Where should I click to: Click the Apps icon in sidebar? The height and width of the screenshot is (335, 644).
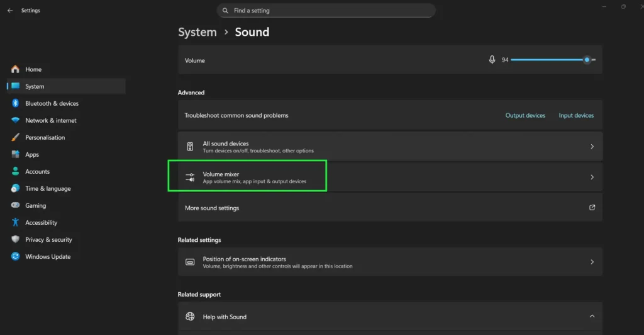(x=15, y=154)
